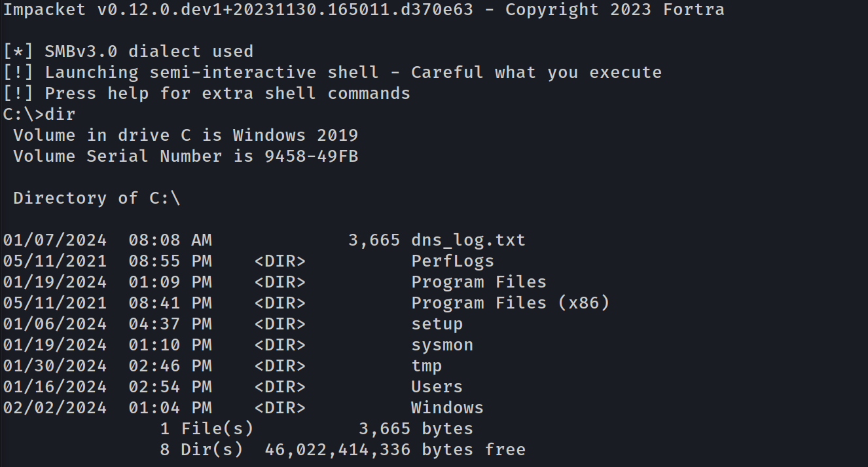Click the dir command after the prompt

60,115
